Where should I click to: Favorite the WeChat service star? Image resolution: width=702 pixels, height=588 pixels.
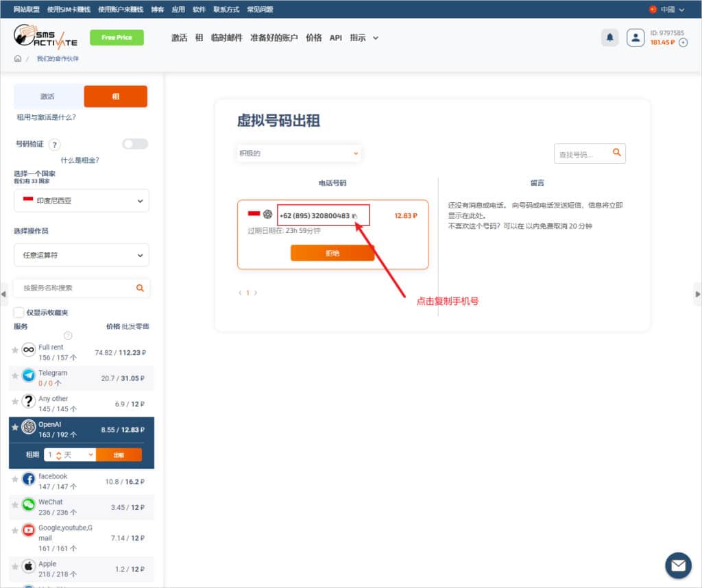pos(15,505)
